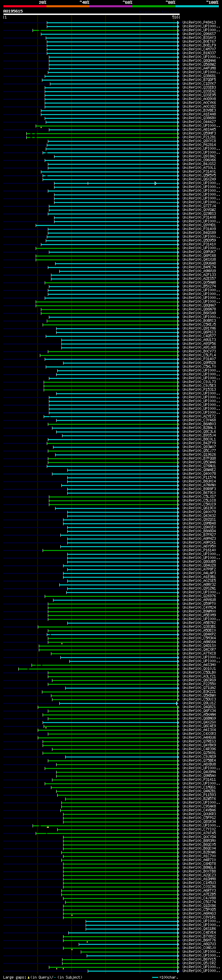
Task: Open entry UniRef100_P62814
Action: [199, 145]
